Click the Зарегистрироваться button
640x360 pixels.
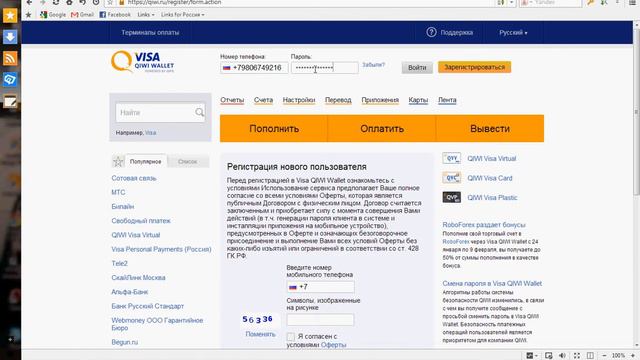(x=474, y=67)
